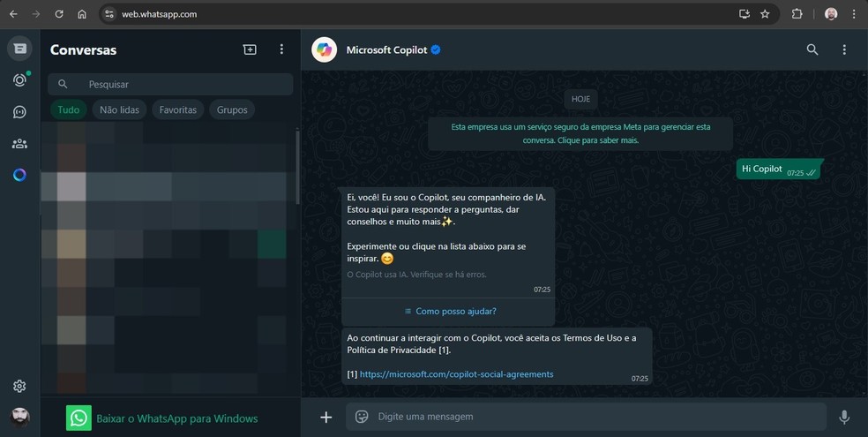
Task: Open the Status updates icon
Action: 19,80
